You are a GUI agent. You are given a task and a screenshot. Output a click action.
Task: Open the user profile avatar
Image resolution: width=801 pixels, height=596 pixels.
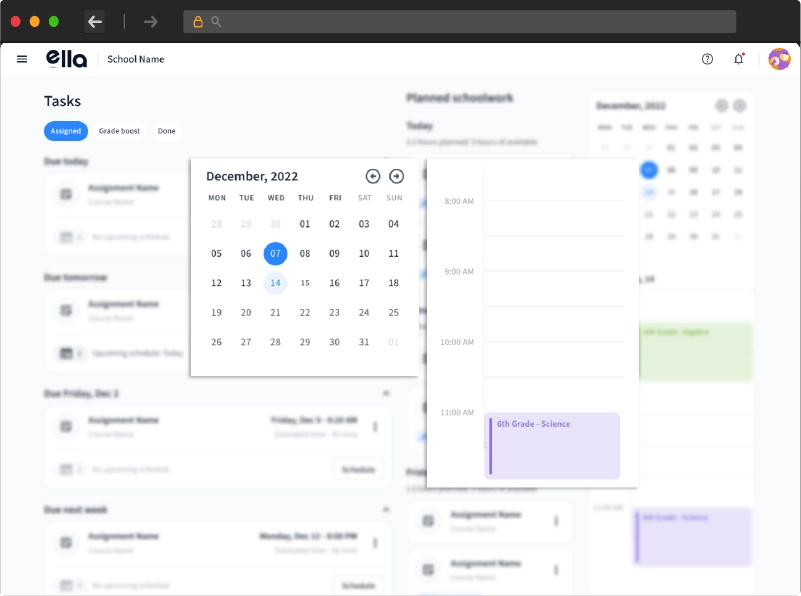[779, 59]
